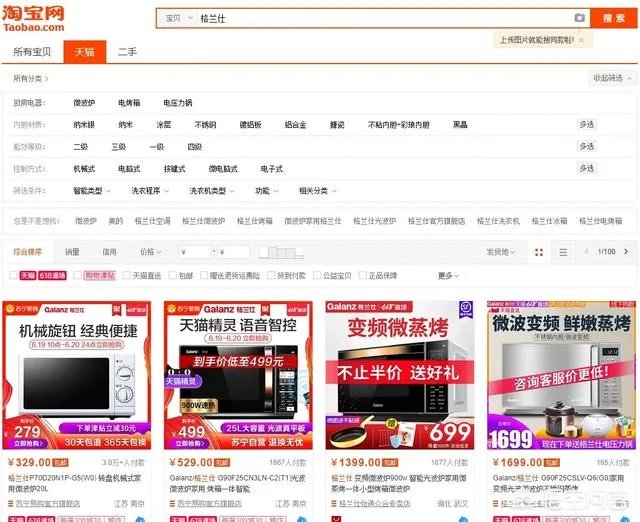Open store link 格兰仕恒通众合专卖店

click(x=375, y=504)
